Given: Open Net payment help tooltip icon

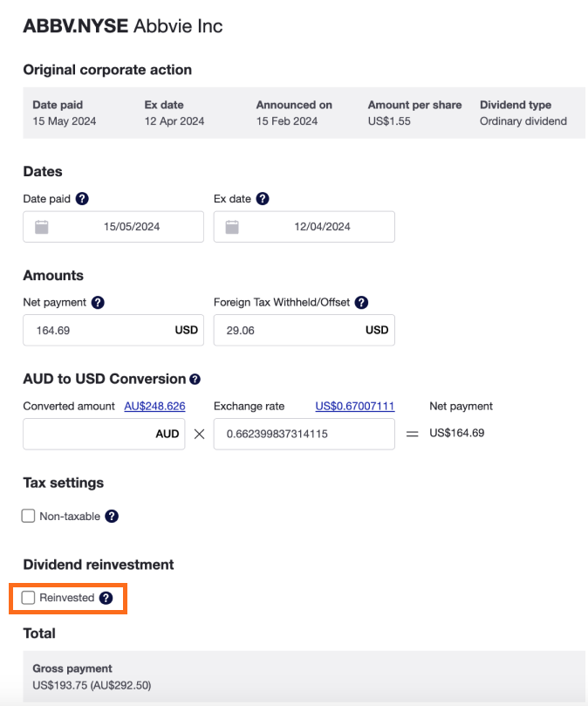Looking at the screenshot, I should [98, 303].
